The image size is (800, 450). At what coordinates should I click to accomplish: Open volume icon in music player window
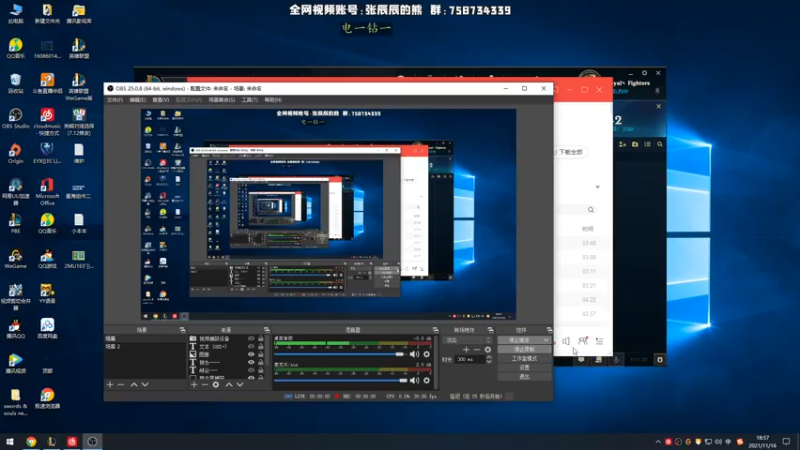pyautogui.click(x=566, y=341)
